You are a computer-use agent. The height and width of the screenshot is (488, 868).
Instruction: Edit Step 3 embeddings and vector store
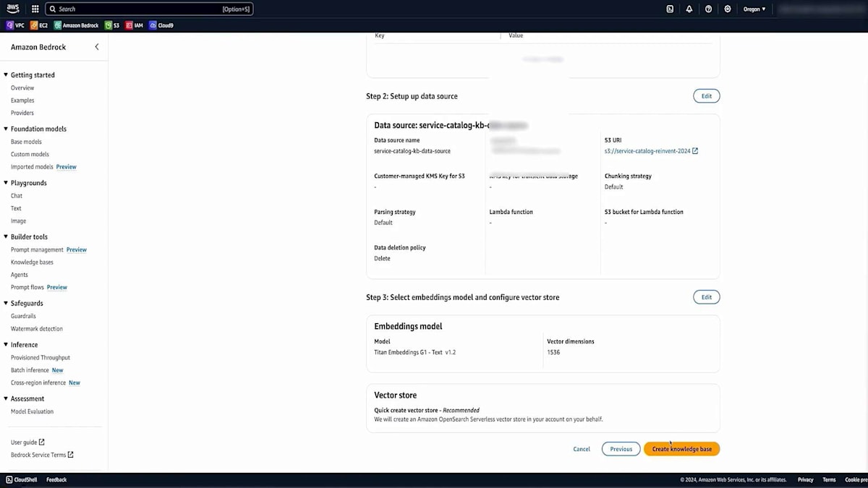[x=707, y=297]
